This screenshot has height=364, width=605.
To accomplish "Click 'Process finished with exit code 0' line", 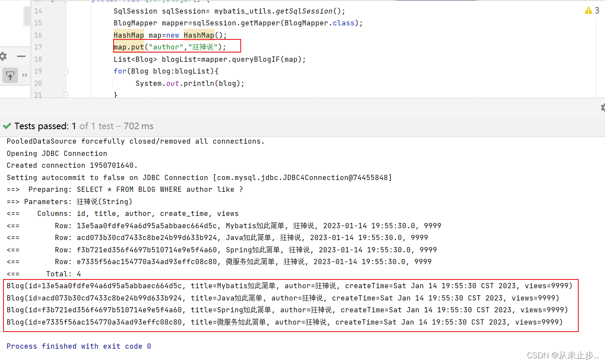I will 78,346.
